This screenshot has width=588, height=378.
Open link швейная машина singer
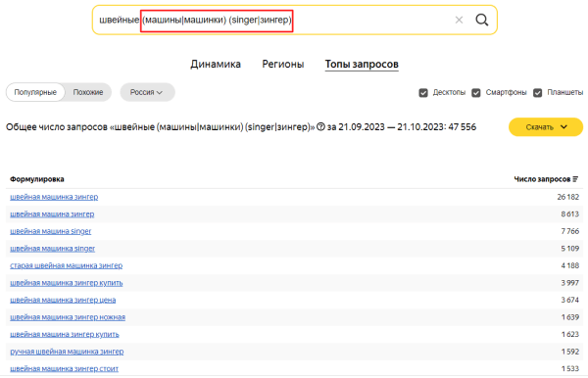click(x=51, y=231)
